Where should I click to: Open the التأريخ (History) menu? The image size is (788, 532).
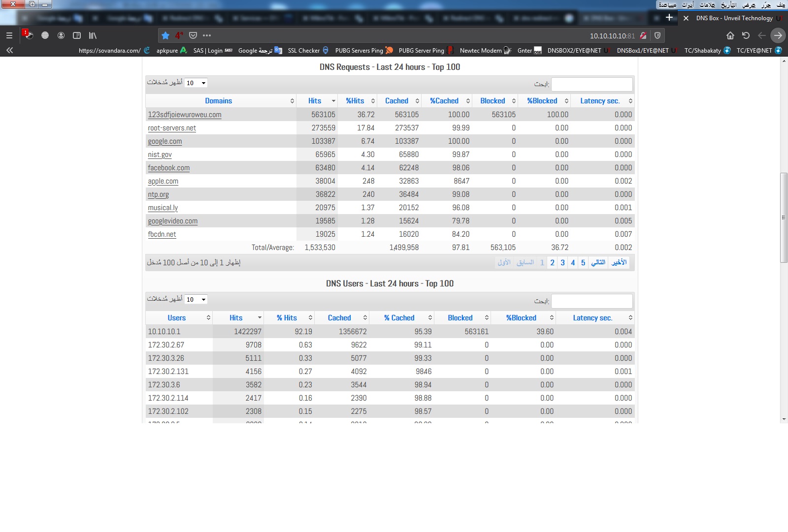[728, 5]
